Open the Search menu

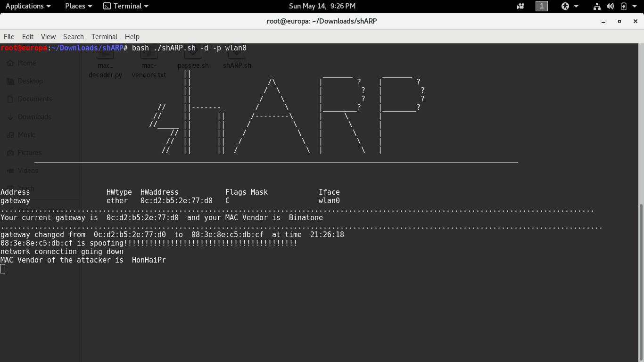point(74,36)
